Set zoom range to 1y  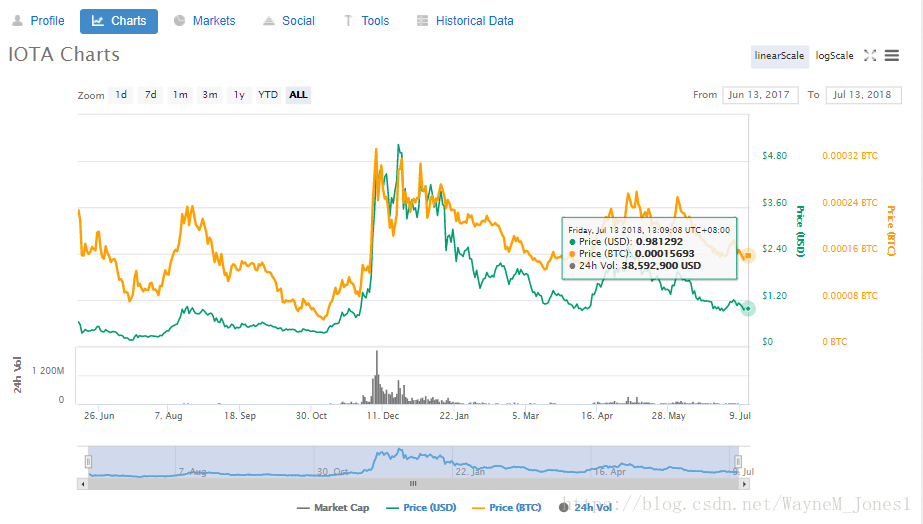pos(239,95)
